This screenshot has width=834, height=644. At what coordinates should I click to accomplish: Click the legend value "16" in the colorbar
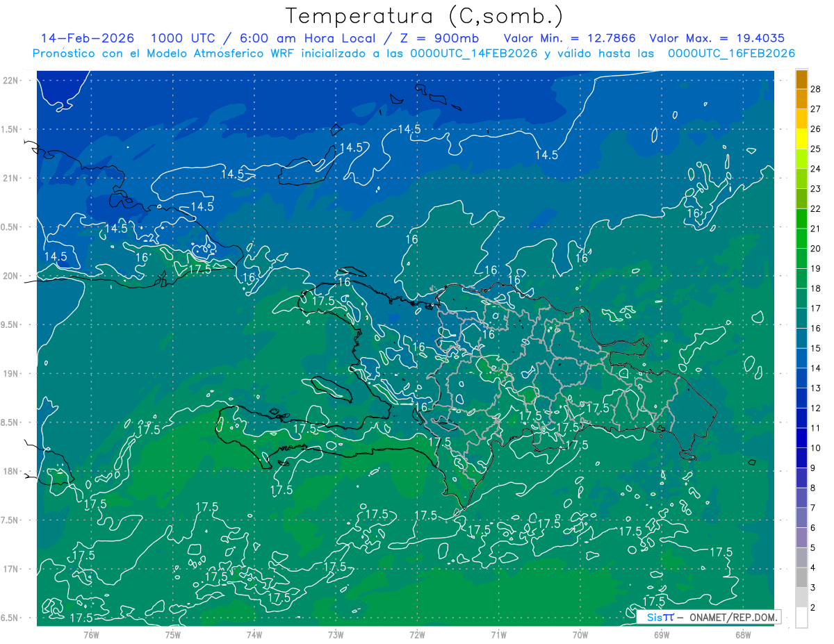click(816, 328)
